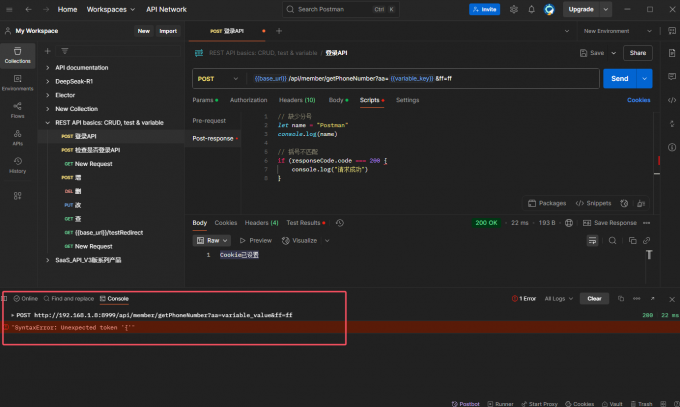This screenshot has width=680, height=407.
Task: Open the user avatar menu
Action: coord(549,9)
